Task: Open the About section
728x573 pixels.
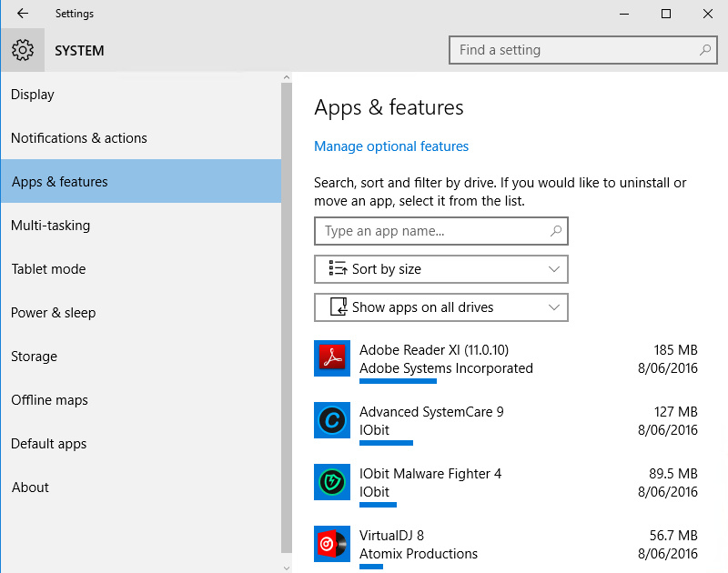Action: 141,487
